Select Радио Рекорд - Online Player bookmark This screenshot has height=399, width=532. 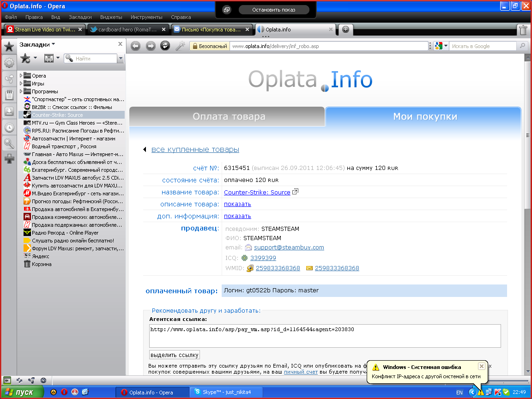(x=65, y=233)
